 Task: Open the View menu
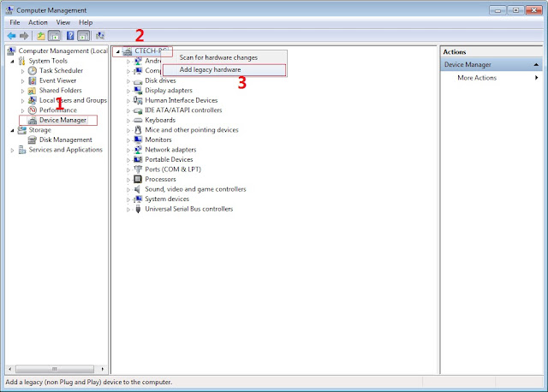63,22
